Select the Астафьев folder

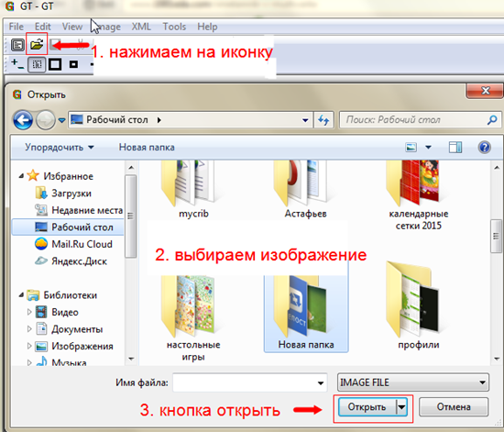coord(305,188)
